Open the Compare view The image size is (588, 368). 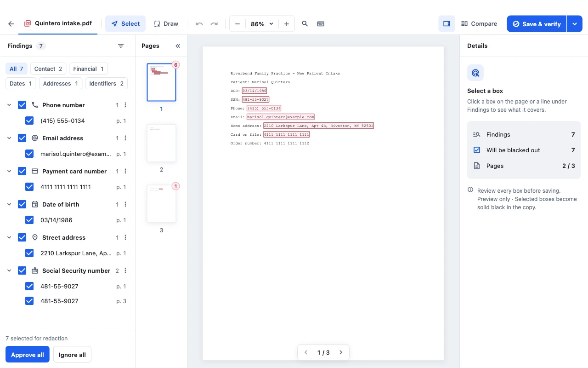[x=479, y=24]
